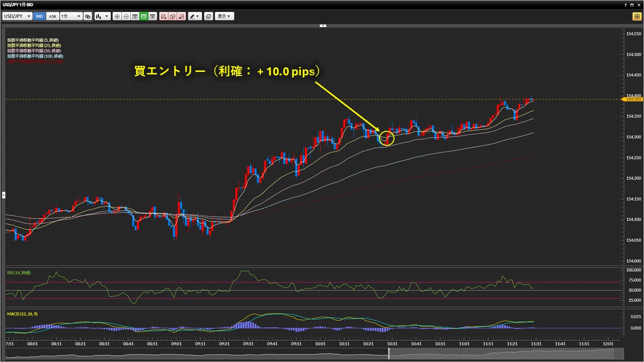Click the chart link icon beside timeframe
644x362 pixels.
(88, 16)
